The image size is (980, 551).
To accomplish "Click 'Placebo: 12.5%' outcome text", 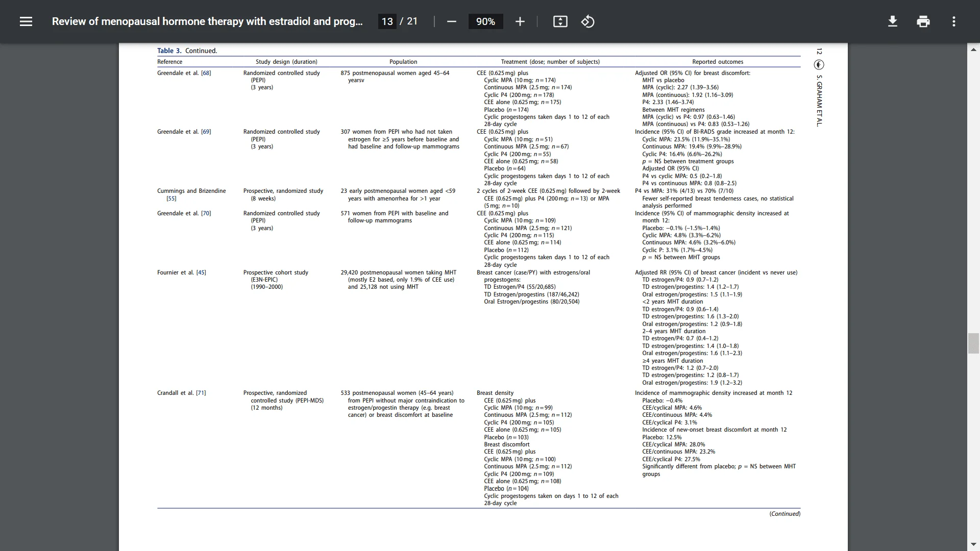I will (662, 437).
